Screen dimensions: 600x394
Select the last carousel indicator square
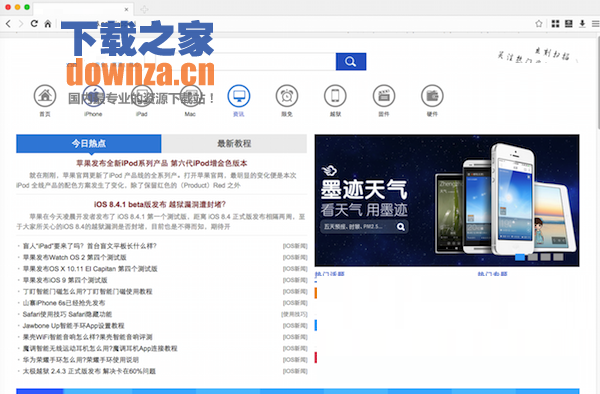(558, 257)
